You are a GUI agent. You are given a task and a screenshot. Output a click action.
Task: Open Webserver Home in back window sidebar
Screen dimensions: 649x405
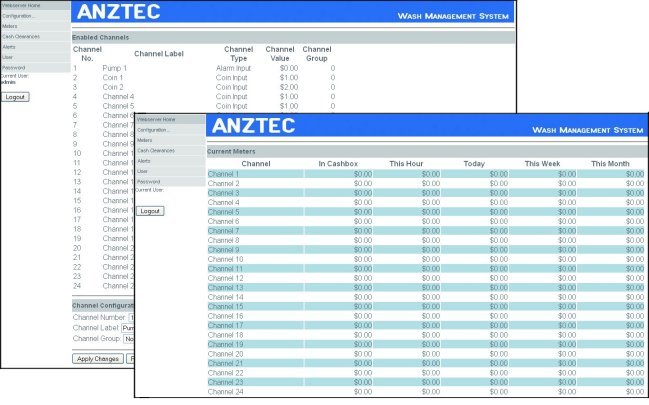[35, 5]
